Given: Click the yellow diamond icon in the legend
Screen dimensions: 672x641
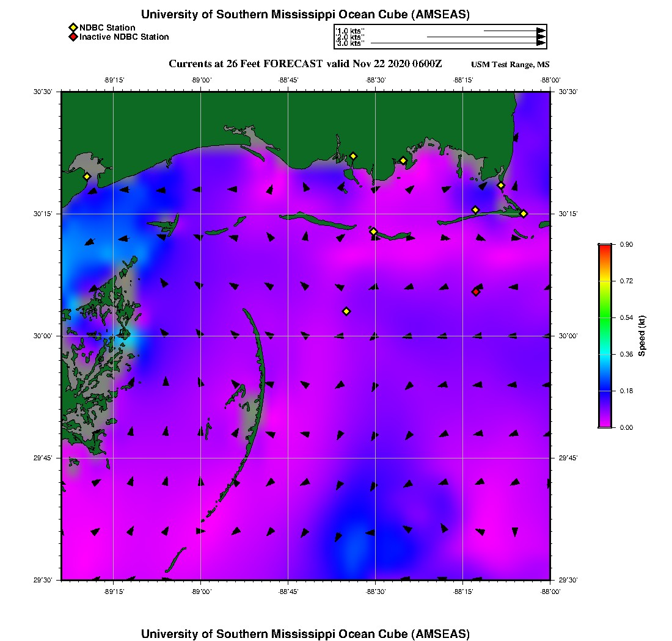Looking at the screenshot, I should coord(73,27).
